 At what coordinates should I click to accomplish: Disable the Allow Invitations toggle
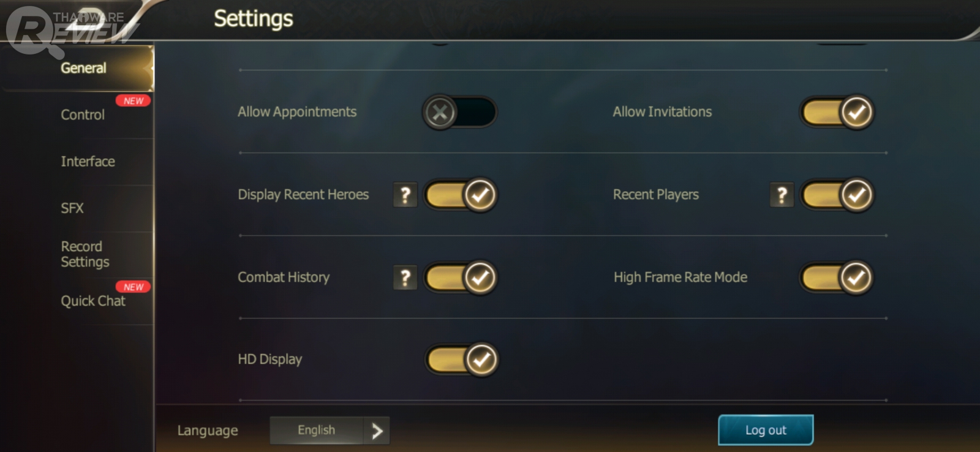[837, 112]
